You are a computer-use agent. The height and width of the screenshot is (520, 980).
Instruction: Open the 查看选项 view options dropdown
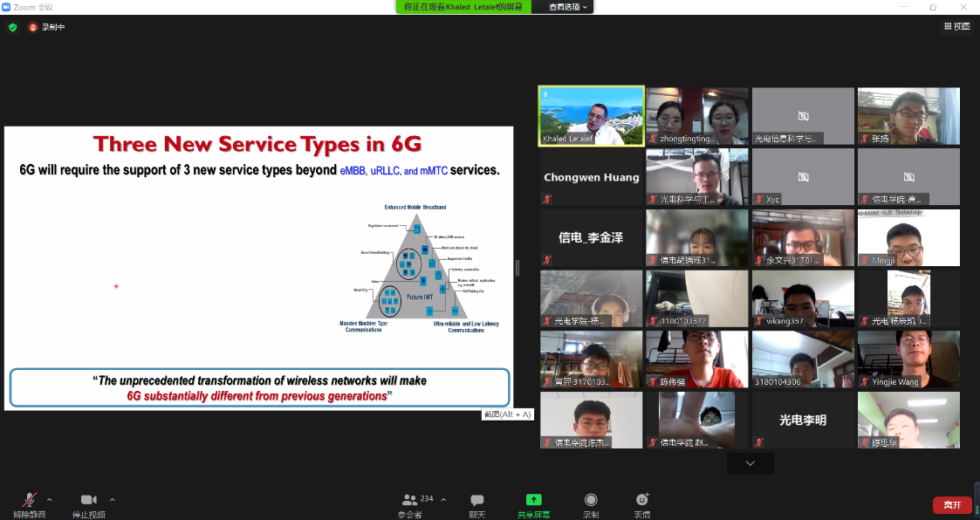pyautogui.click(x=568, y=7)
